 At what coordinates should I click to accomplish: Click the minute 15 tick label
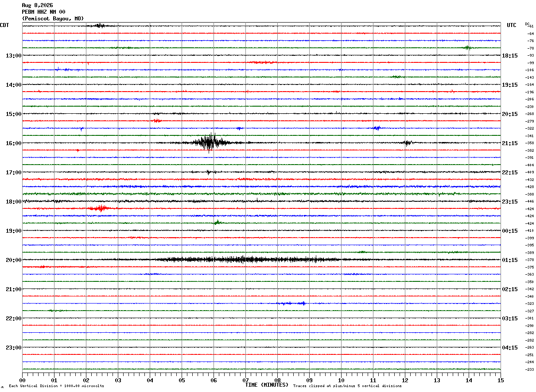tap(501, 380)
